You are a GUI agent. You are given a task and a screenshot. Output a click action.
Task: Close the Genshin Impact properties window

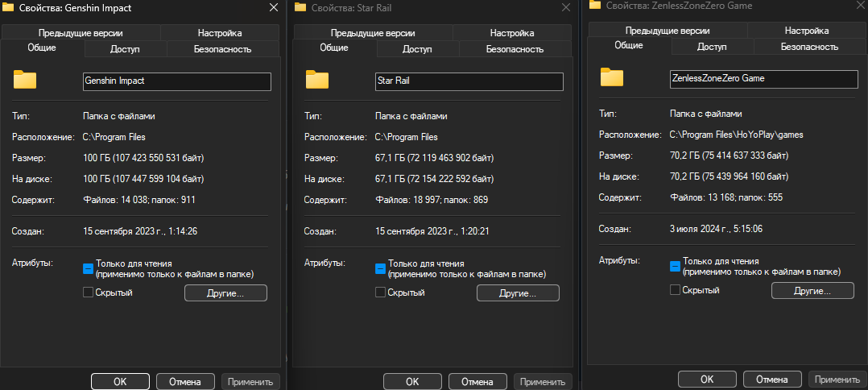coord(274,8)
